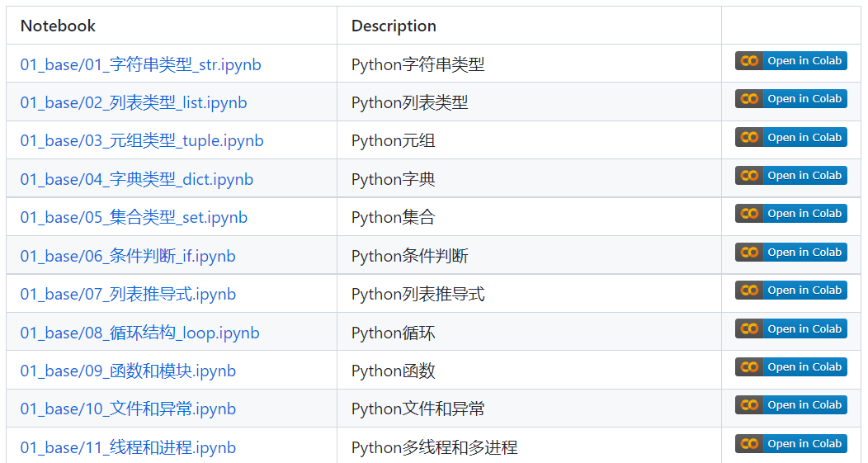Viewport: 868px width, 463px height.
Task: Open the 01_字符串类型_str.ipynb notebook link
Action: pyautogui.click(x=140, y=65)
